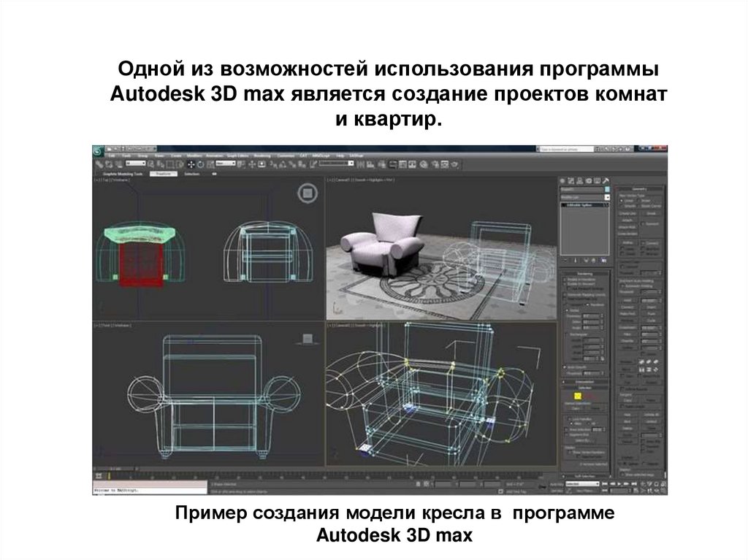Toggle Generate Mapping Coords checkbox
Screen dimensions: 748x560
pos(565,295)
